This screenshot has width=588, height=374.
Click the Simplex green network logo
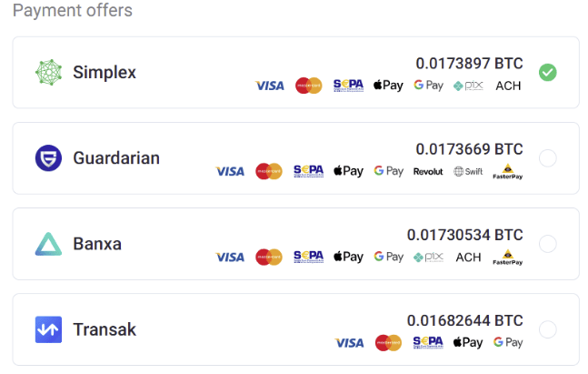coord(48,73)
